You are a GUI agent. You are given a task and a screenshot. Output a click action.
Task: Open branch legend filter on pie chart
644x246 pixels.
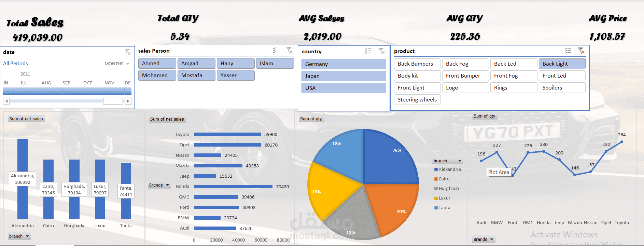pyautogui.click(x=448, y=161)
